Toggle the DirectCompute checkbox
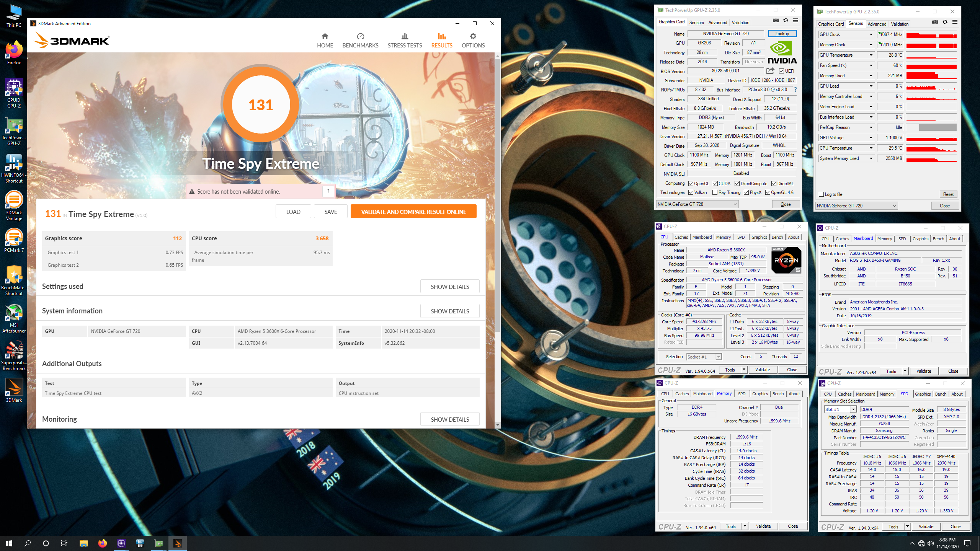Screen dimensions: 980x551 click(737, 184)
